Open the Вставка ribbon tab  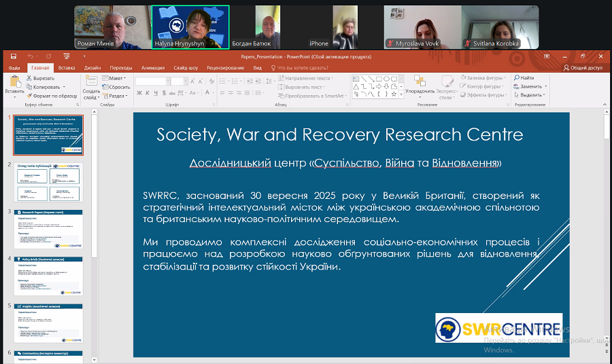67,68
